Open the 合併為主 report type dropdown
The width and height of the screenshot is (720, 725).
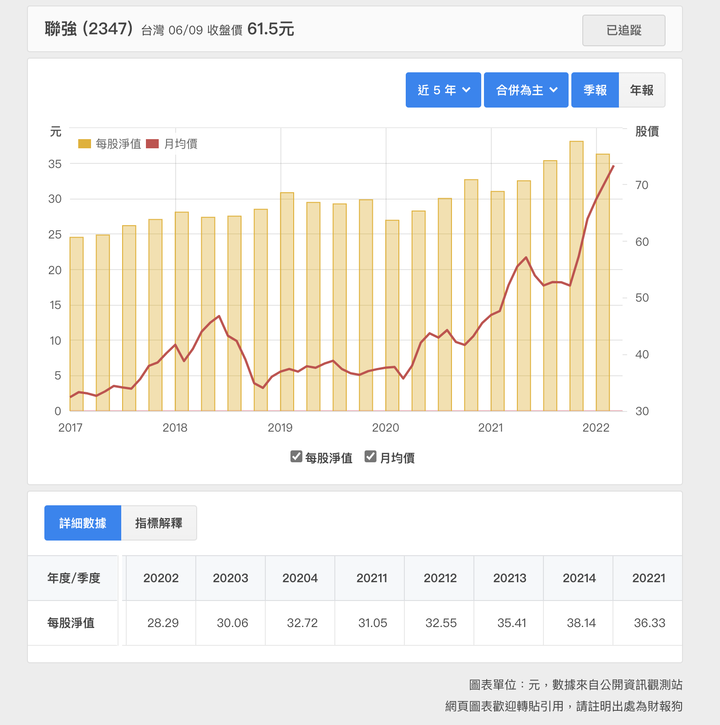526,90
